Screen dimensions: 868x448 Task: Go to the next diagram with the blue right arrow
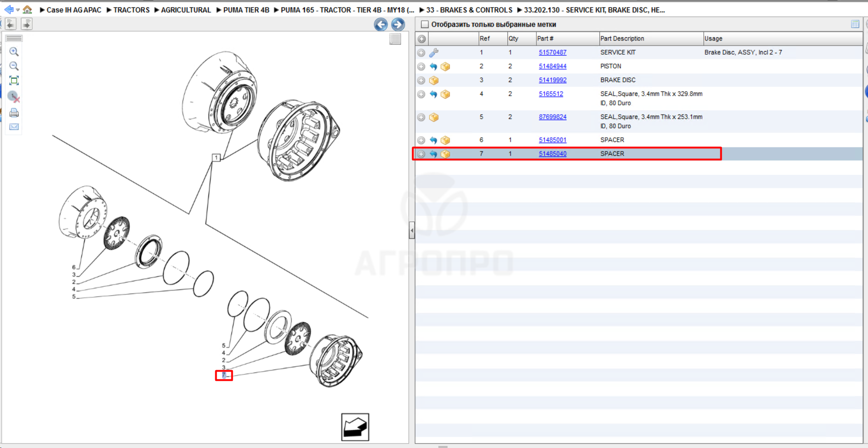(398, 24)
